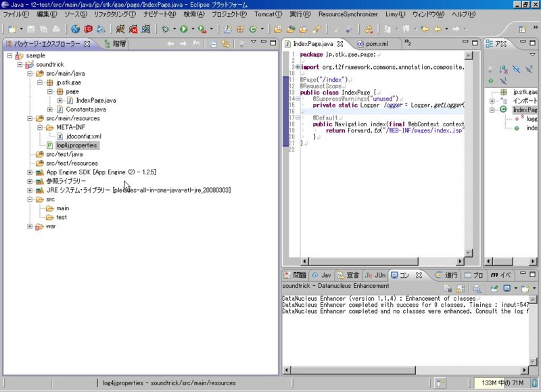Click Display Selected Console monitor icon
The height and width of the screenshot is (392, 541).
point(507,288)
